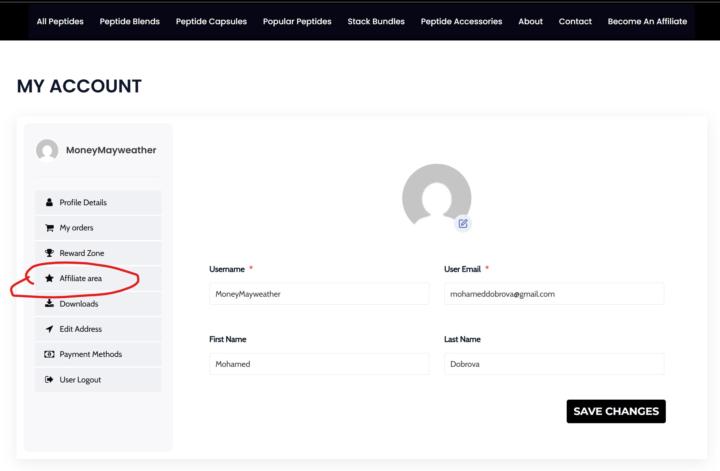The image size is (720, 471).
Task: Click the Username field label
Action: point(227,269)
